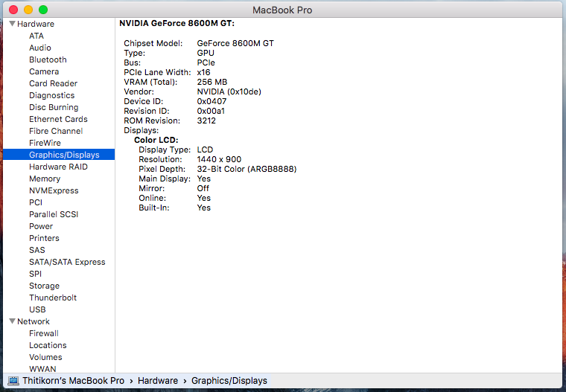Select ATA in the sidebar
566x392 pixels.
click(x=36, y=36)
